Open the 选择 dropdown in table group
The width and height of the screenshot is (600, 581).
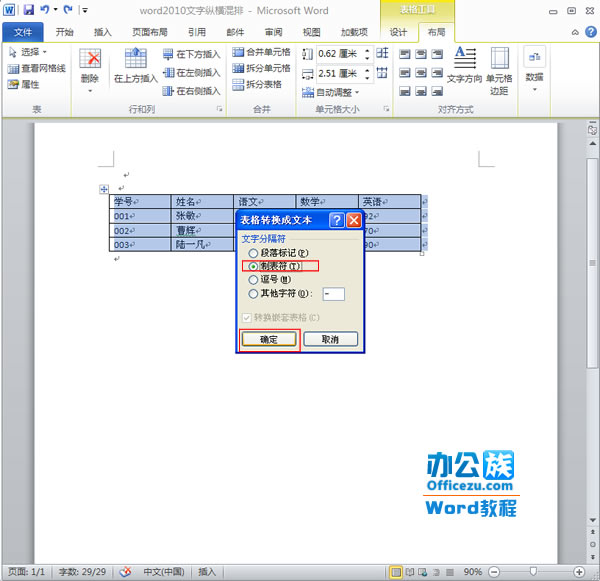(28, 52)
